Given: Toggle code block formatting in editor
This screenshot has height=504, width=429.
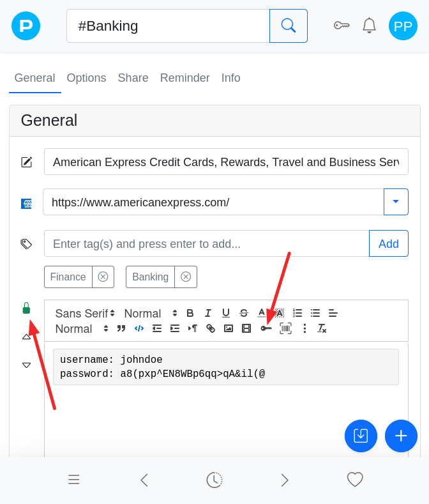Looking at the screenshot, I should pos(139,328).
